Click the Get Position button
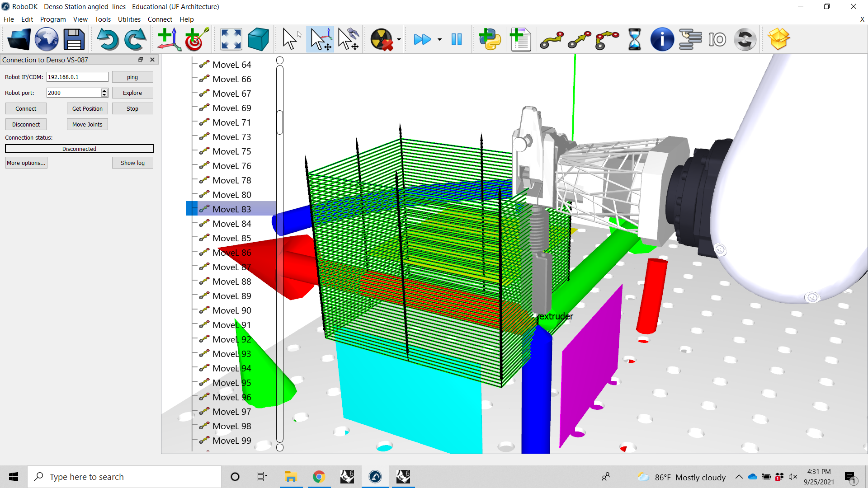The height and width of the screenshot is (488, 868). (87, 108)
